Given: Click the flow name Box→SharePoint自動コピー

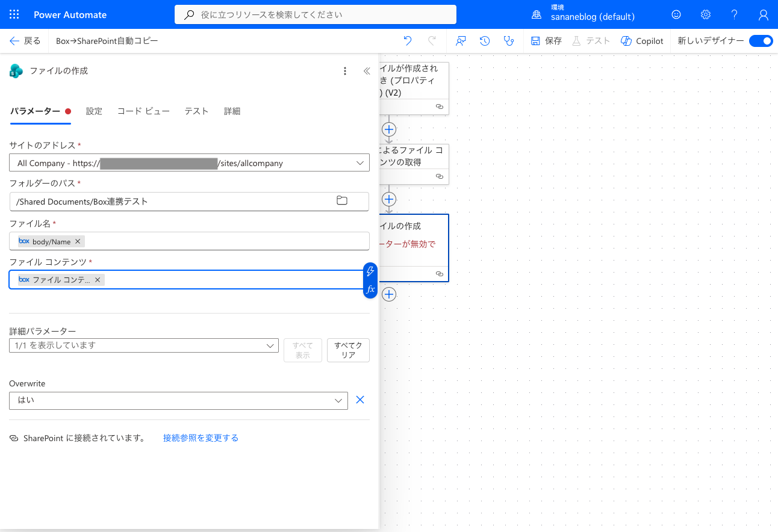Looking at the screenshot, I should pyautogui.click(x=107, y=41).
